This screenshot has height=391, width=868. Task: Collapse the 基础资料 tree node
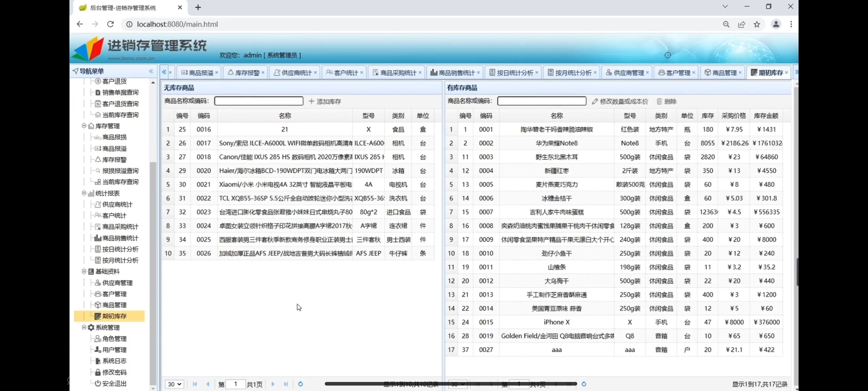tap(84, 271)
